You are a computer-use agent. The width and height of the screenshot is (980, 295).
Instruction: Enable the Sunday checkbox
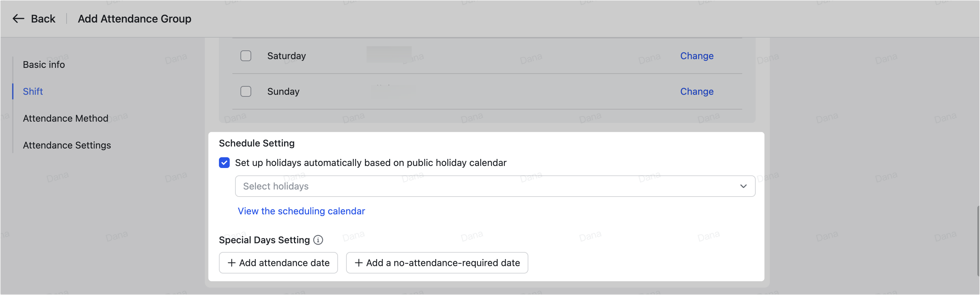(x=246, y=91)
